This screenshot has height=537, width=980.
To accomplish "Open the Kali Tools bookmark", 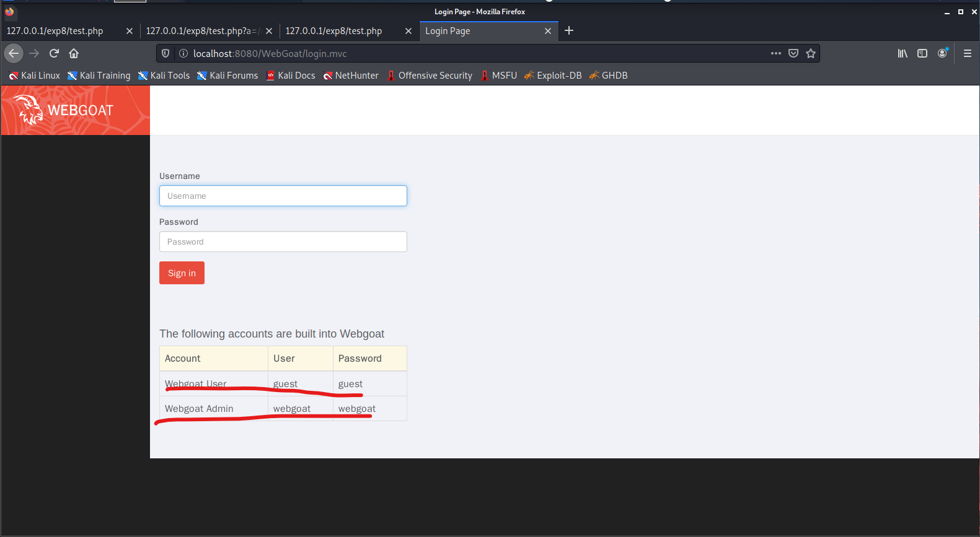I will pyautogui.click(x=164, y=76).
